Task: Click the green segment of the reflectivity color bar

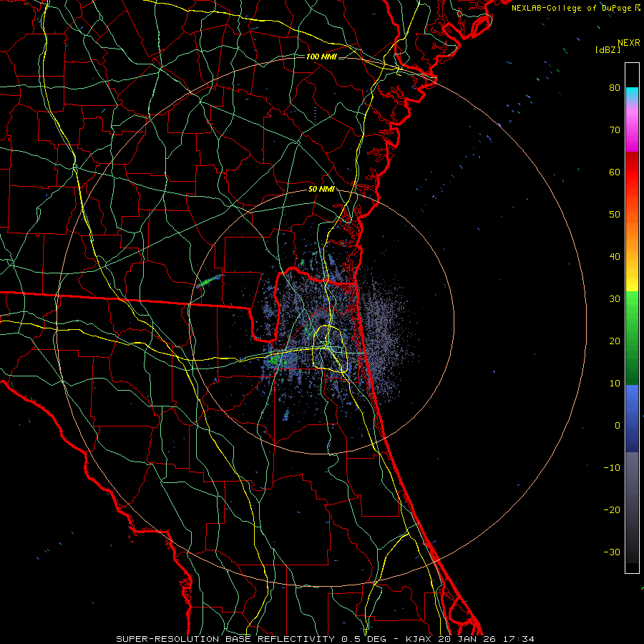Action: (x=632, y=338)
